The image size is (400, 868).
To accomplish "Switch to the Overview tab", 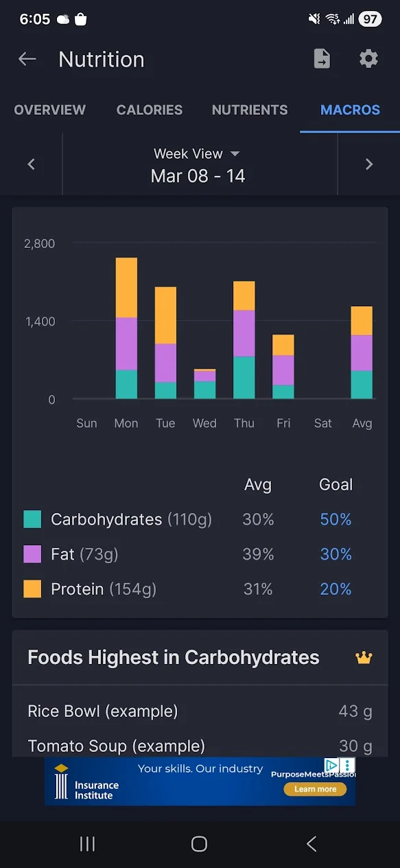I will point(50,110).
